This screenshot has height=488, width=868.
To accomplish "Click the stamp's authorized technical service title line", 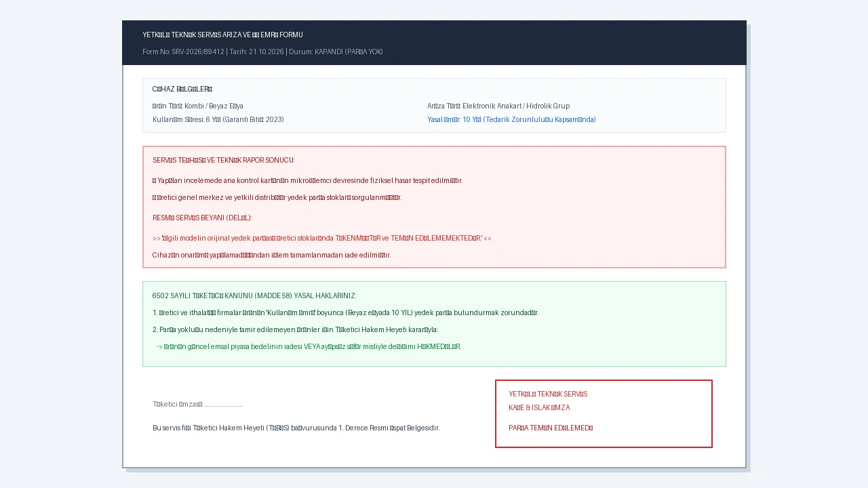I will click(x=548, y=394).
